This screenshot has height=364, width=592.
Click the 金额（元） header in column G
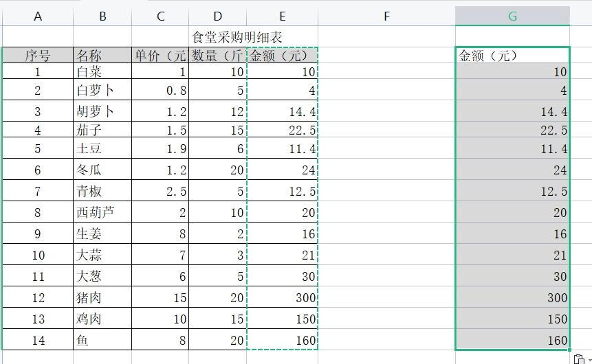(x=513, y=56)
